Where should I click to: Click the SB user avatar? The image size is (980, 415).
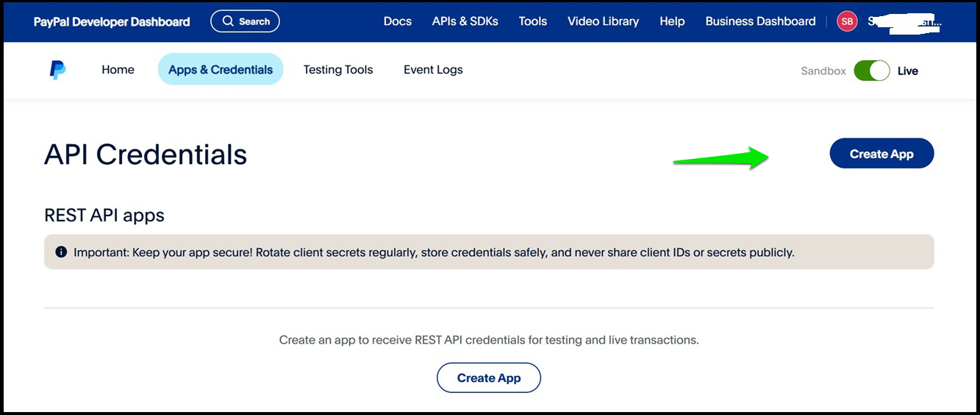point(847,21)
